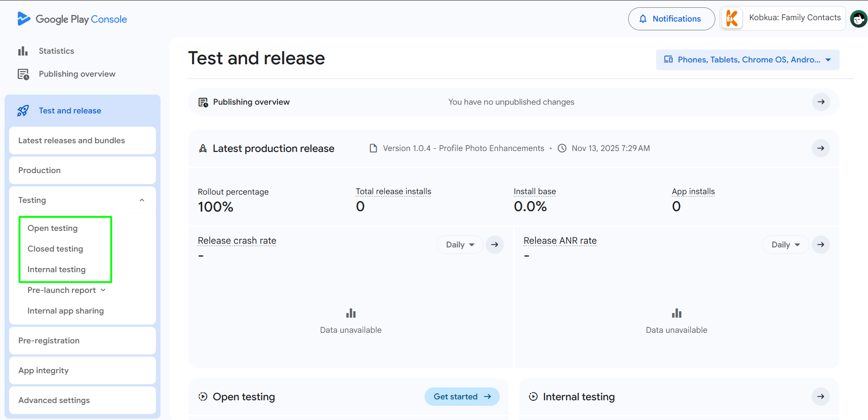The height and width of the screenshot is (420, 868).
Task: Collapse the Testing section in the sidebar
Action: pyautogui.click(x=142, y=200)
